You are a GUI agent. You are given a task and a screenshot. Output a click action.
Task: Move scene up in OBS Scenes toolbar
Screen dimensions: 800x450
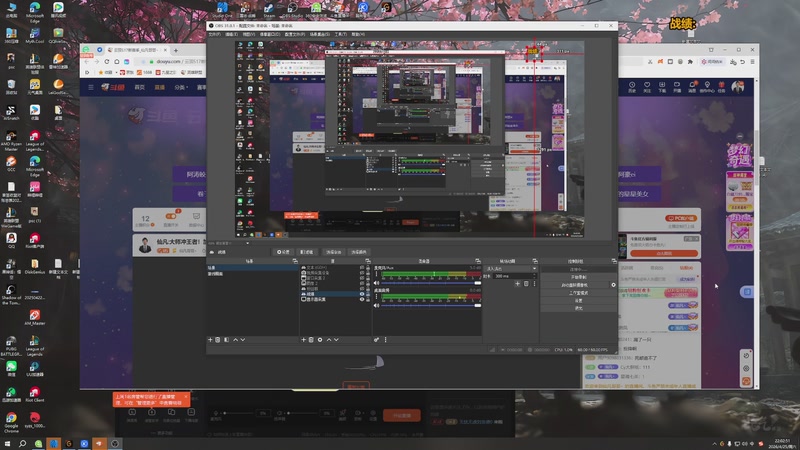point(235,340)
